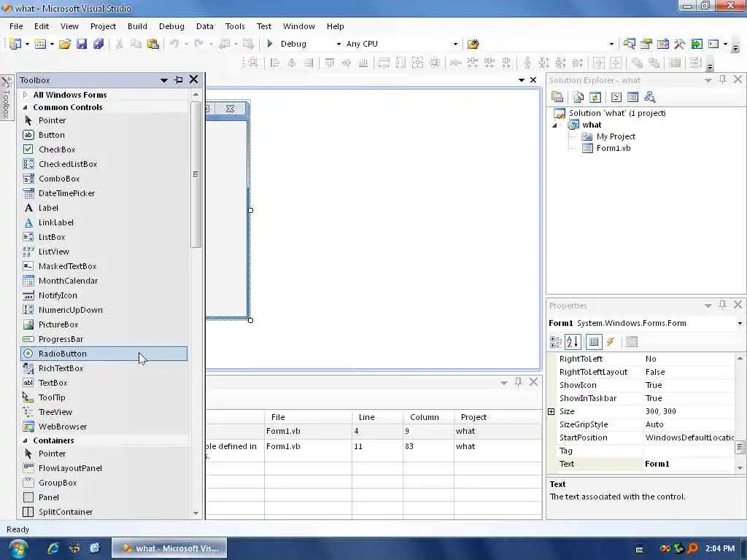Toggle the pin on the Error List panel
The width and height of the screenshot is (747, 560).
(x=519, y=382)
